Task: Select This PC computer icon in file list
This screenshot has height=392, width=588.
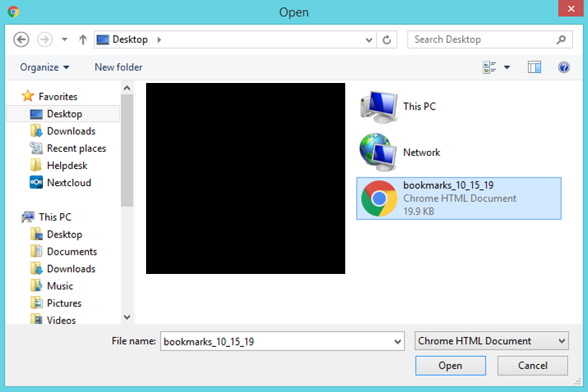Action: click(x=379, y=107)
